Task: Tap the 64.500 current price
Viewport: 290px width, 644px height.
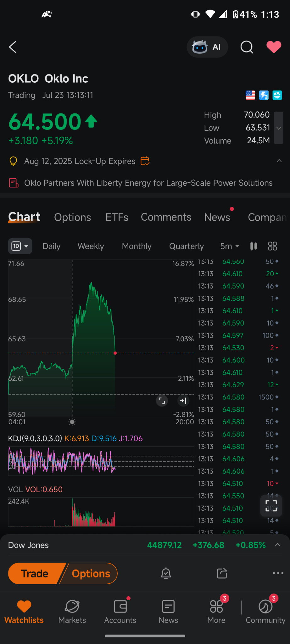Action: tap(45, 122)
